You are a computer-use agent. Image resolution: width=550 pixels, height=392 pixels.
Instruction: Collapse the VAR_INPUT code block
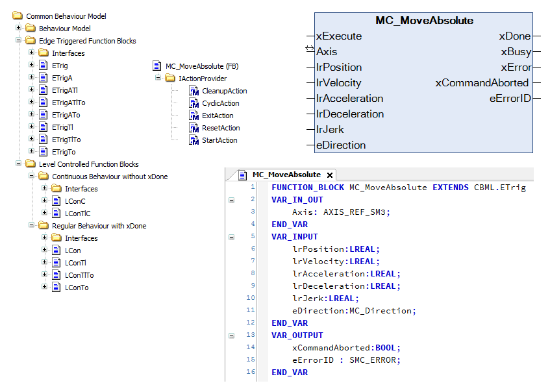click(232, 237)
